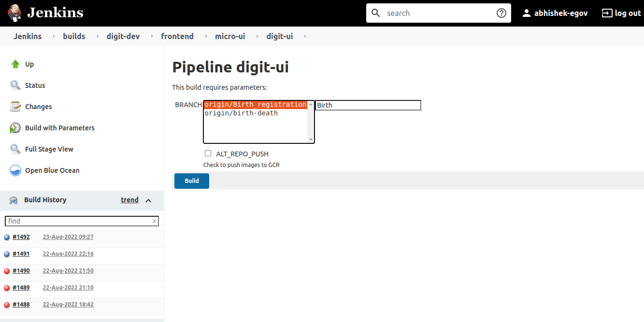644x322 pixels.
Task: Expand breadcrumb arrow after digit-ui
Action: [305, 36]
